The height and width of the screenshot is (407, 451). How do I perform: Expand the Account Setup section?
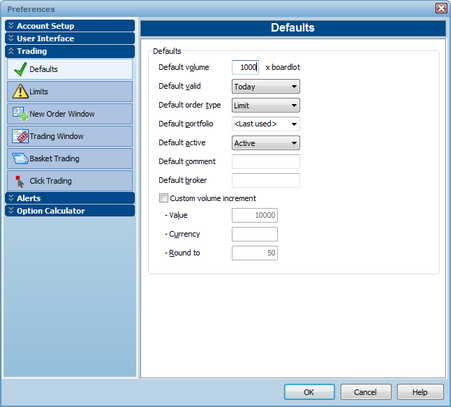pos(70,26)
